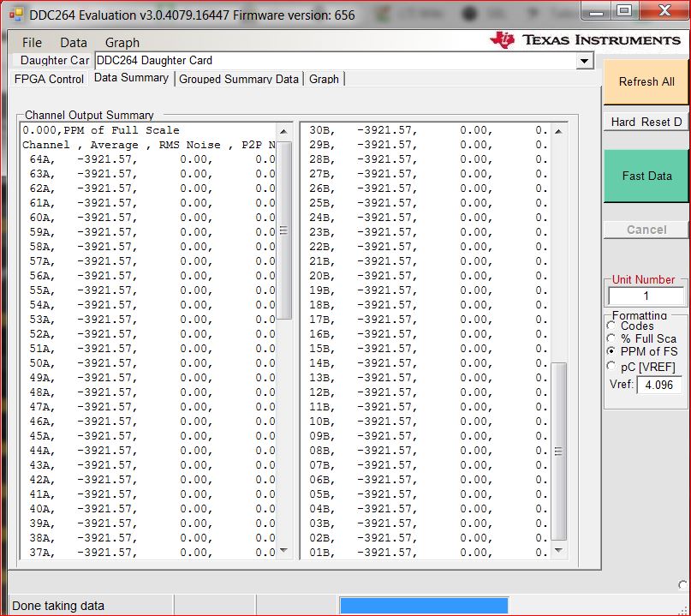The height and width of the screenshot is (616, 691).
Task: Switch to the Grouped Summary Data tab
Action: (x=239, y=79)
